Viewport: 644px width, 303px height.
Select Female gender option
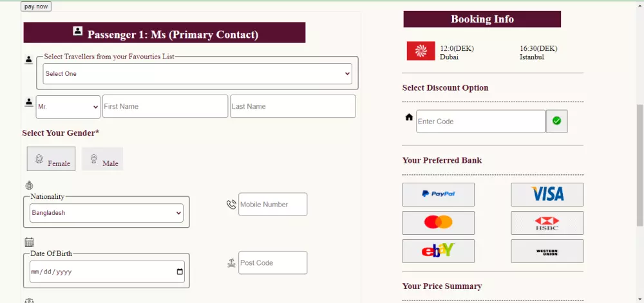click(x=51, y=159)
